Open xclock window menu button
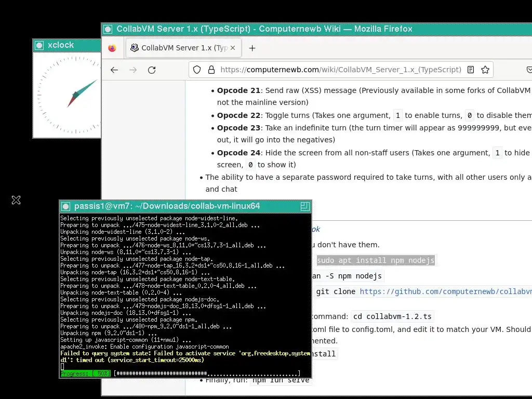The height and width of the screenshot is (399, 532). click(39, 45)
